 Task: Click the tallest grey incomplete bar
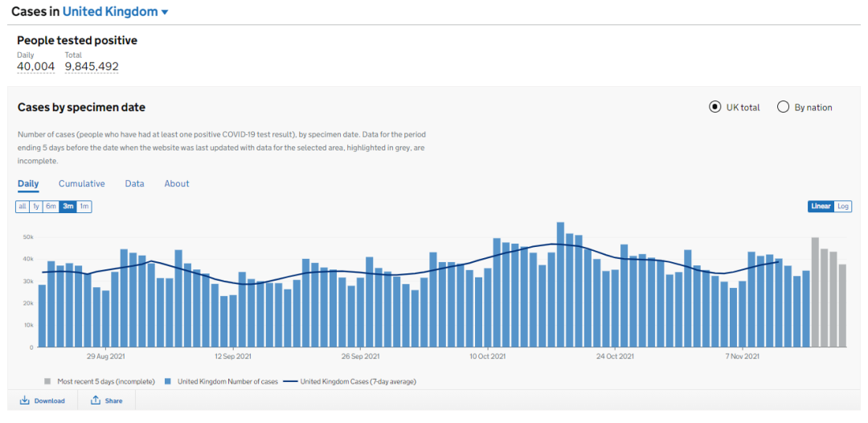pyautogui.click(x=815, y=293)
